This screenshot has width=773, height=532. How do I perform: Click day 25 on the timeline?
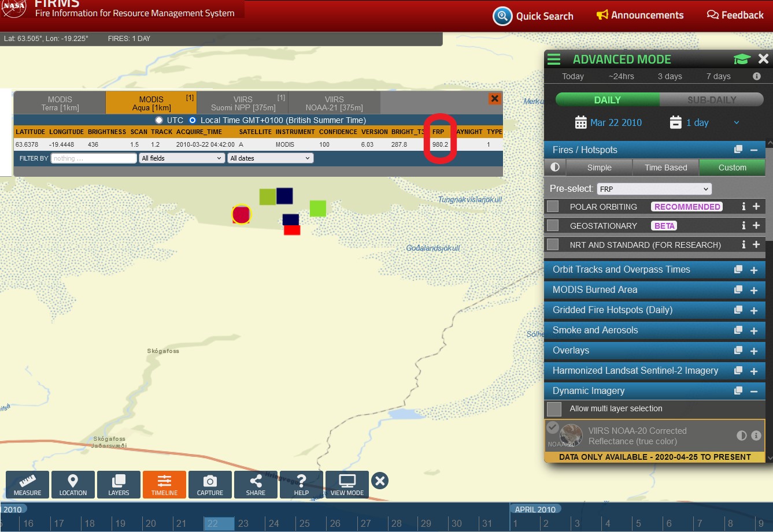305,523
